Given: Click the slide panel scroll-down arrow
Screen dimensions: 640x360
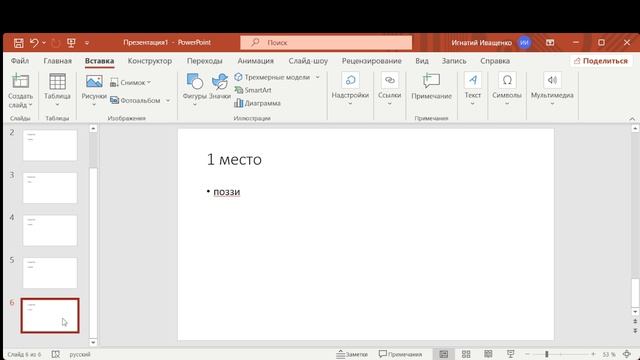Looking at the screenshot, I should tap(93, 342).
